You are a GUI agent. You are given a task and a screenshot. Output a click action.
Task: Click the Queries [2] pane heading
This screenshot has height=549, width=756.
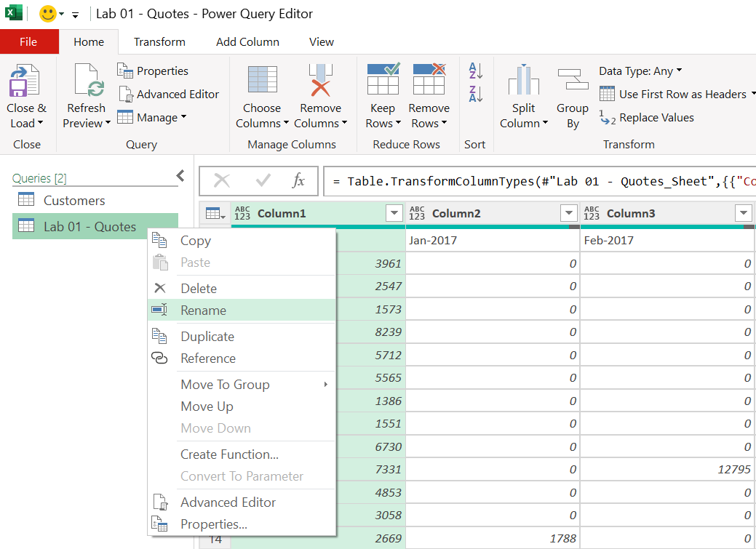[39, 178]
